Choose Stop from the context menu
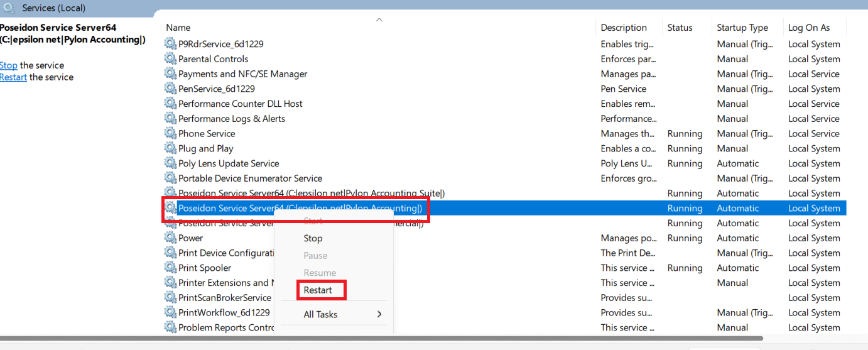This screenshot has width=868, height=350. 313,238
